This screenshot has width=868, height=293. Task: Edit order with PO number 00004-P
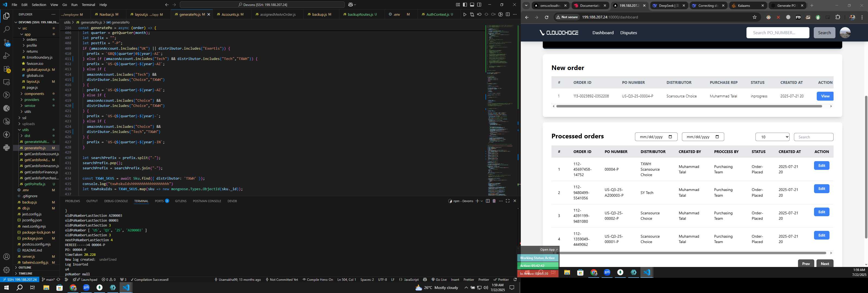(x=822, y=165)
